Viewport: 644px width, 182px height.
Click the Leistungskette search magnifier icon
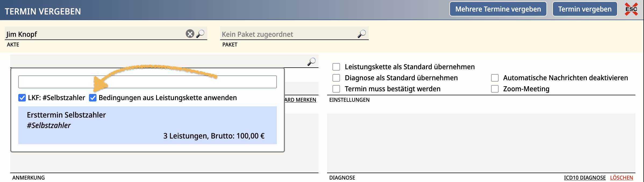point(312,62)
